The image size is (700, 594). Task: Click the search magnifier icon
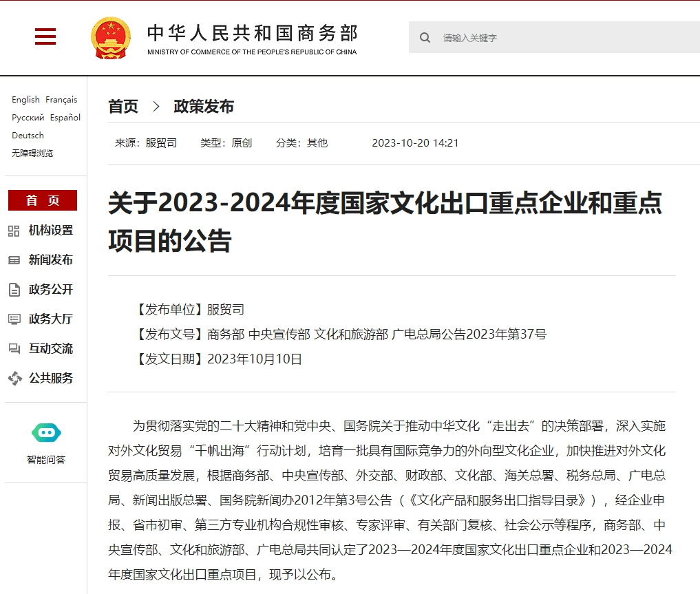pos(425,38)
